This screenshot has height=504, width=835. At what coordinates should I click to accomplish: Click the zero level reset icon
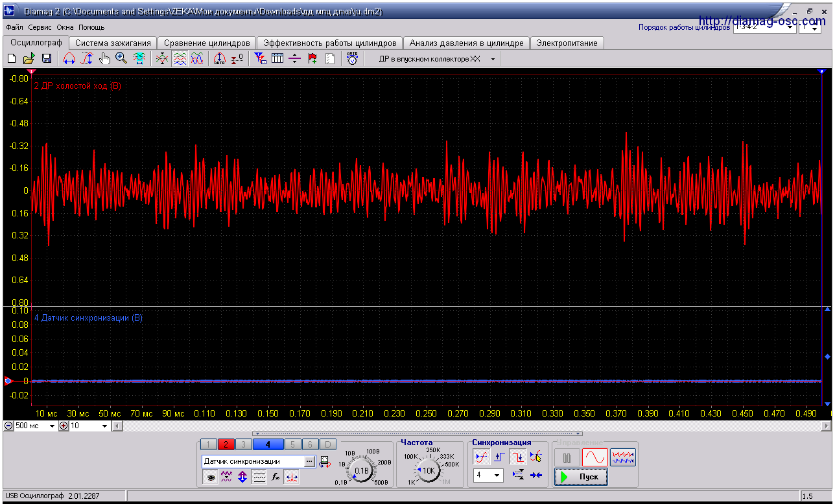point(237,59)
